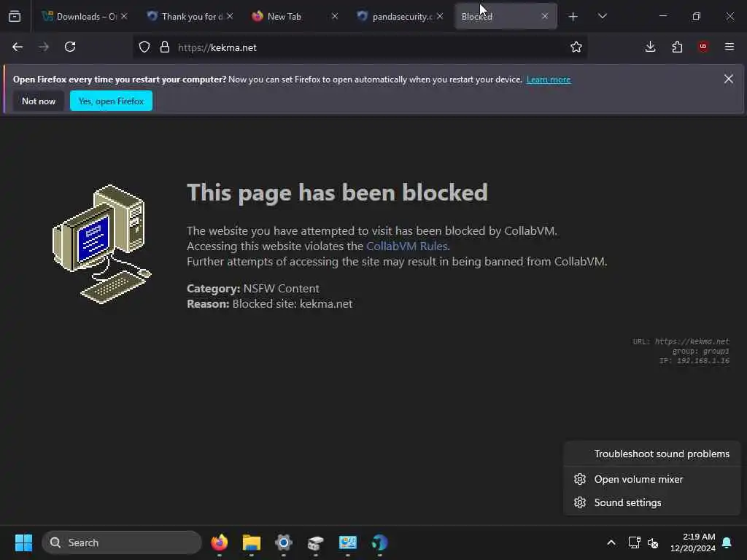Open the Control Panel taskbar icon
The image size is (747, 560).
tap(348, 542)
